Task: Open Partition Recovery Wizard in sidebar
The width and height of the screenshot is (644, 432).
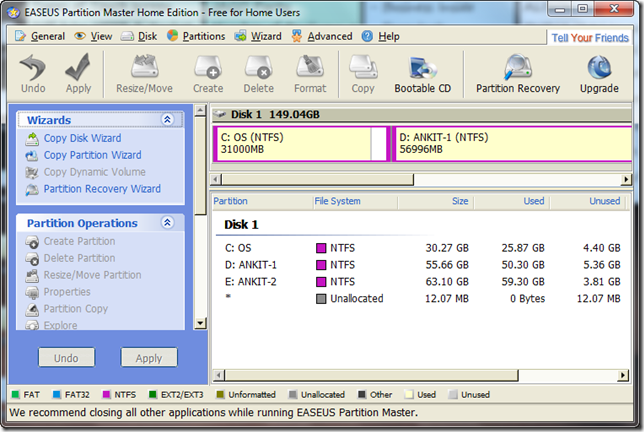Action: tap(102, 189)
